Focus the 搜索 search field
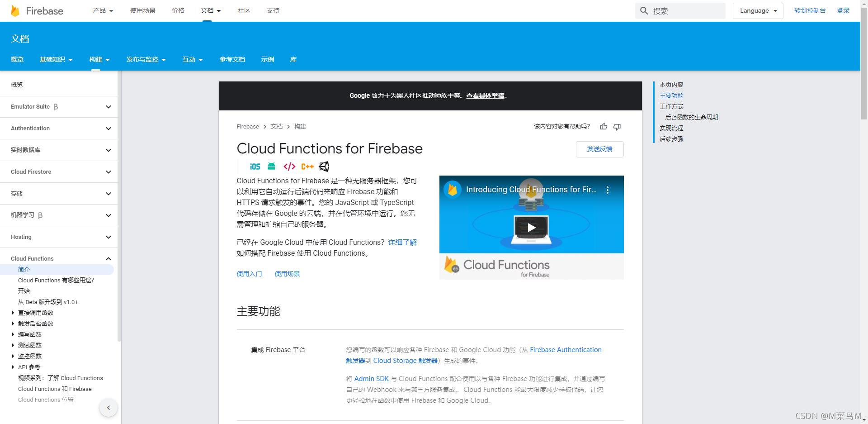 680,11
